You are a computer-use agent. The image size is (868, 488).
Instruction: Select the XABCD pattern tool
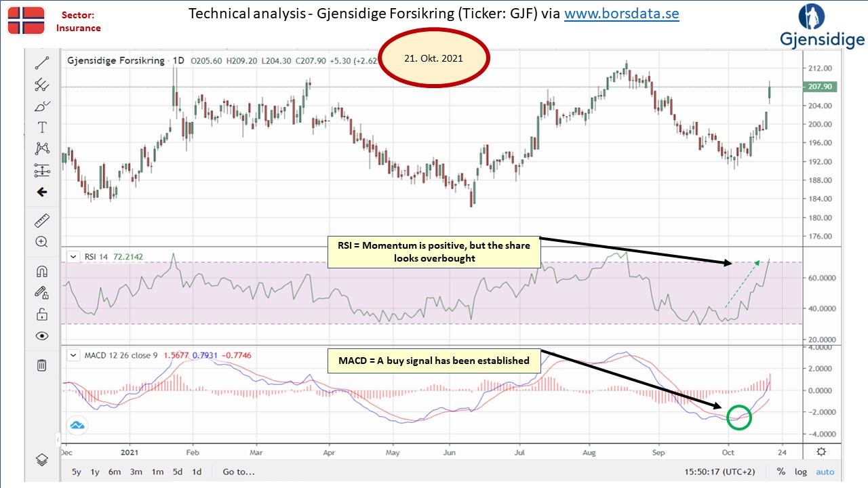tap(42, 148)
